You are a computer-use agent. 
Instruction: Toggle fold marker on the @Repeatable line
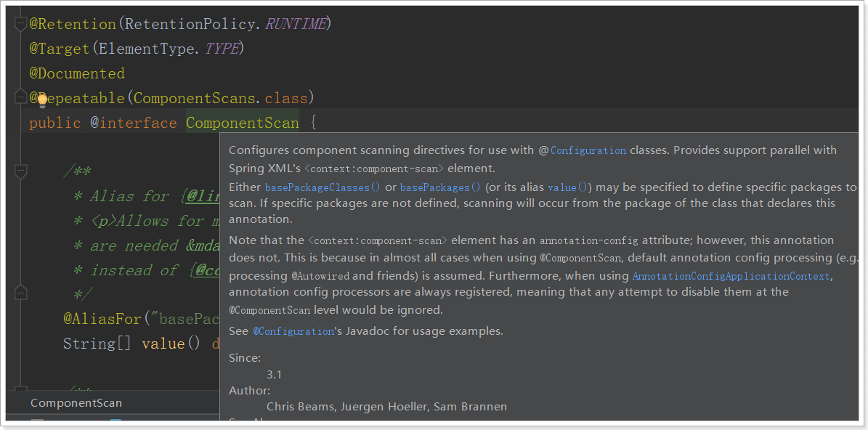pyautogui.click(x=20, y=95)
